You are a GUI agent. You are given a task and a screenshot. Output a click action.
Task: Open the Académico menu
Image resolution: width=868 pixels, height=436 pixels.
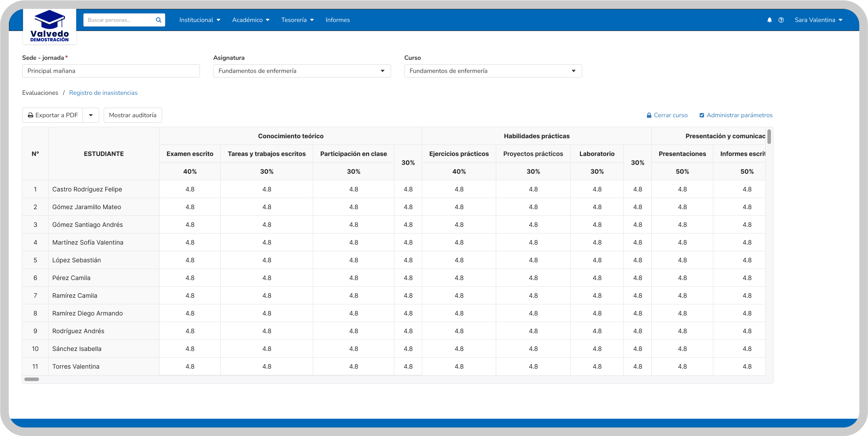(250, 19)
